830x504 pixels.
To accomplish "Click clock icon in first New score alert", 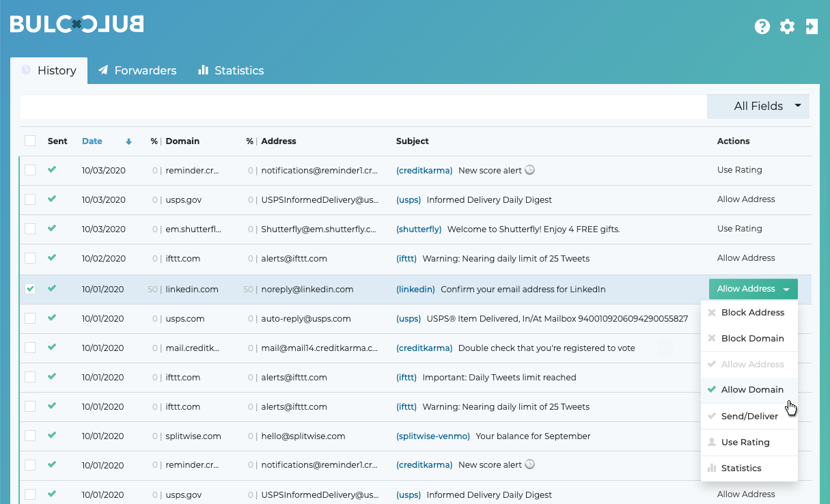I will coord(529,170).
